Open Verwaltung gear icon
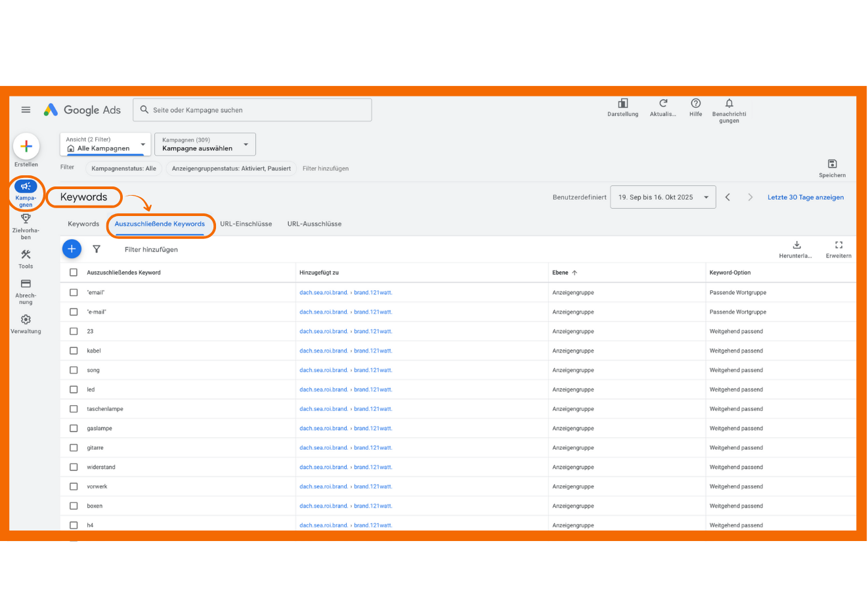The image size is (868, 608). 26,320
